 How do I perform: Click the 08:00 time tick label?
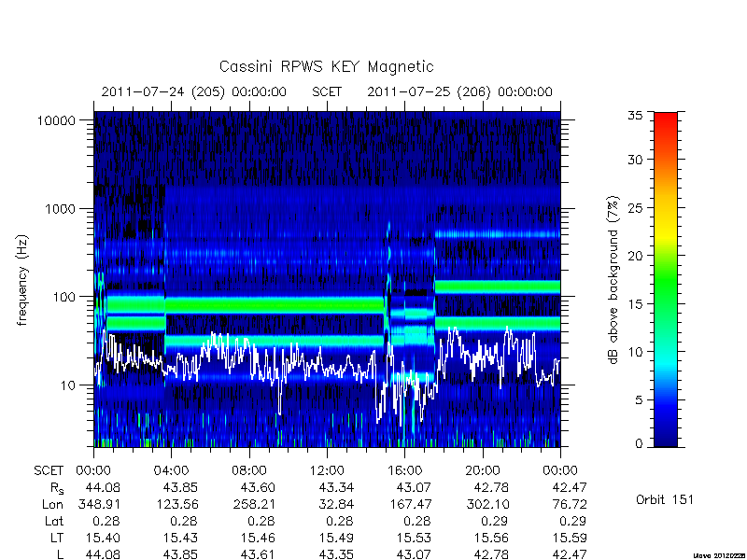tap(249, 471)
